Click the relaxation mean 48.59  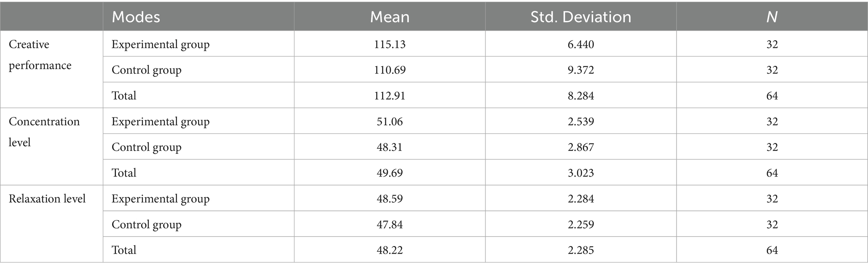[390, 199]
